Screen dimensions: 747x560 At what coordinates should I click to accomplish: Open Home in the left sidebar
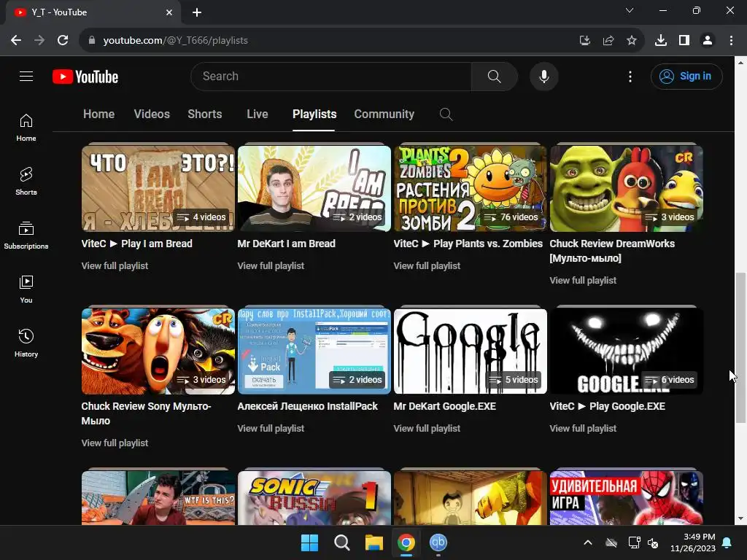tap(26, 128)
